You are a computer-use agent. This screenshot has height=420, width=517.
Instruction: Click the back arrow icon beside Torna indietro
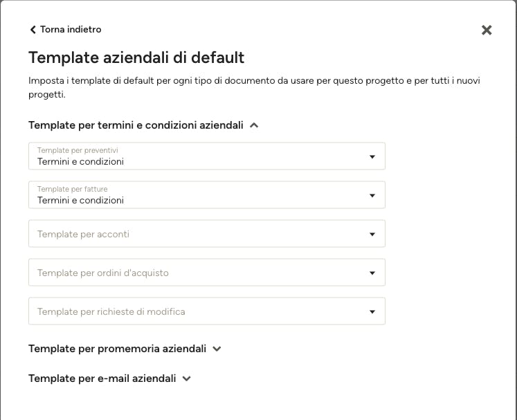(33, 30)
